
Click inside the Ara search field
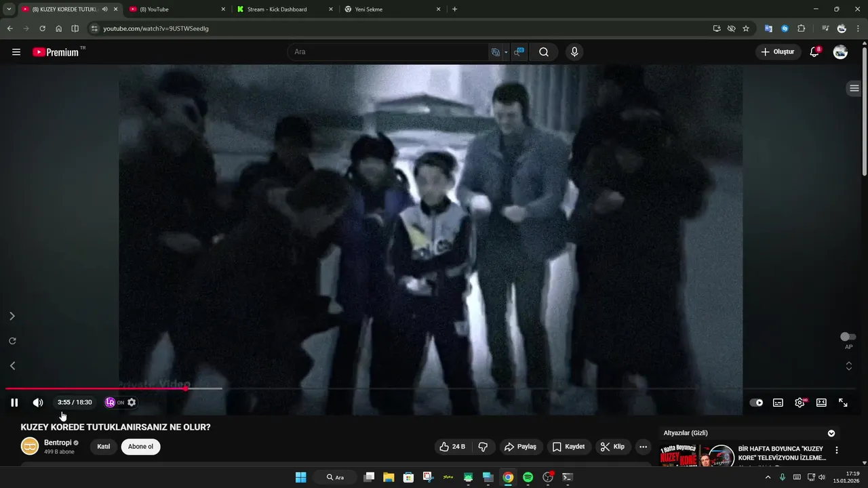click(388, 52)
